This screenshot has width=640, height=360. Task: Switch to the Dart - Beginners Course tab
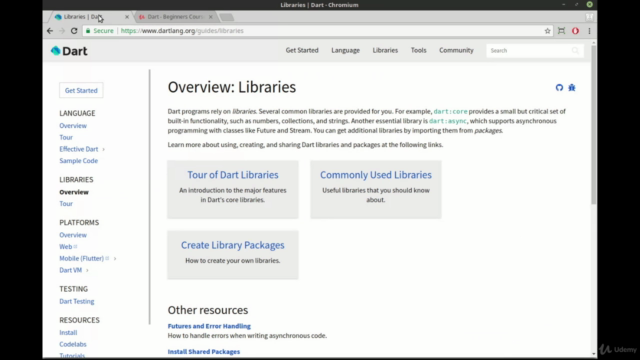174,17
